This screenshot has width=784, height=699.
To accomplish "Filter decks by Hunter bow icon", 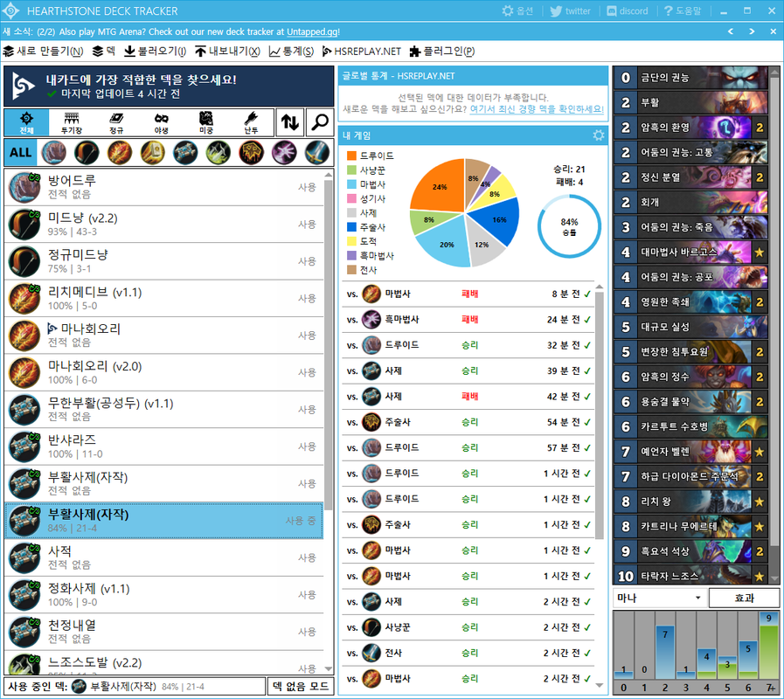I will (87, 153).
